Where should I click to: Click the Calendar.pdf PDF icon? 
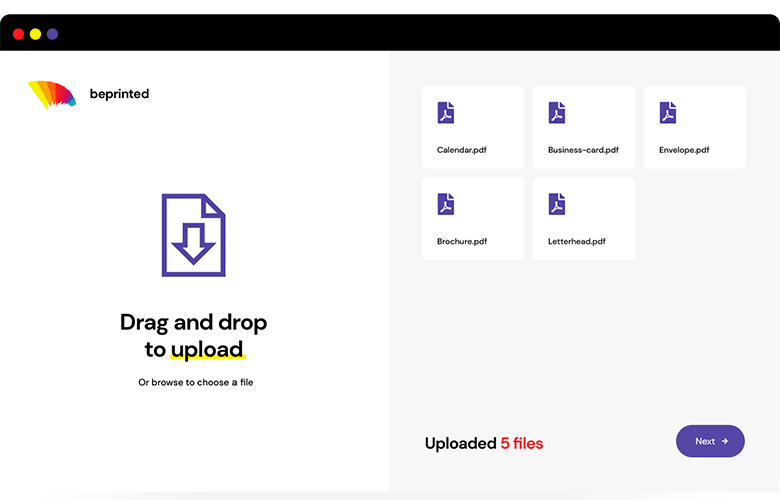coord(446,113)
